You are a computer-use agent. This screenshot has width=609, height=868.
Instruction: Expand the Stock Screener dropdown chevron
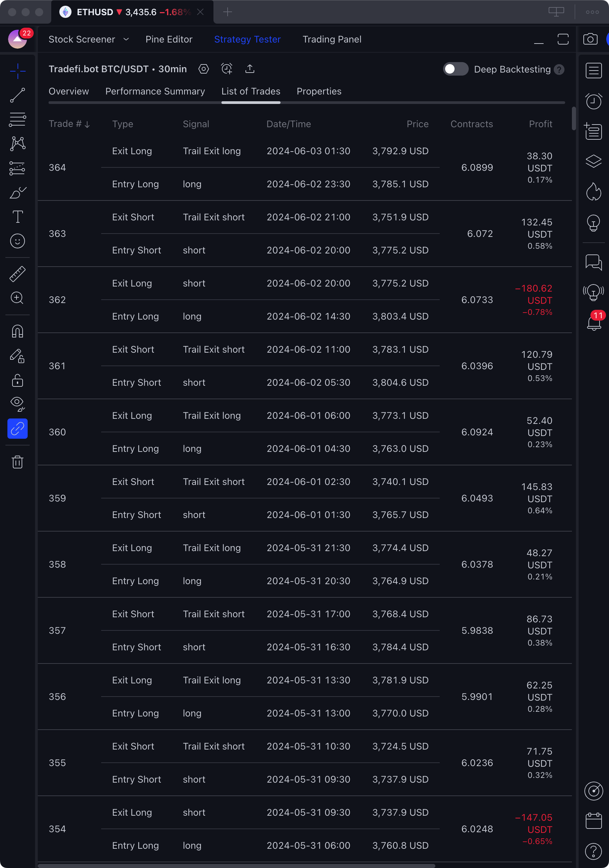tap(126, 39)
